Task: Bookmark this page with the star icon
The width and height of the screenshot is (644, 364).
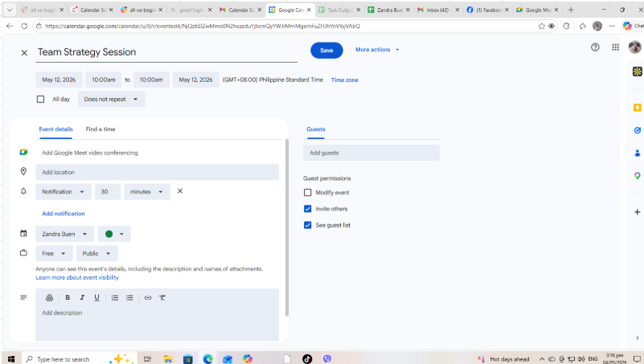Action: [541, 26]
